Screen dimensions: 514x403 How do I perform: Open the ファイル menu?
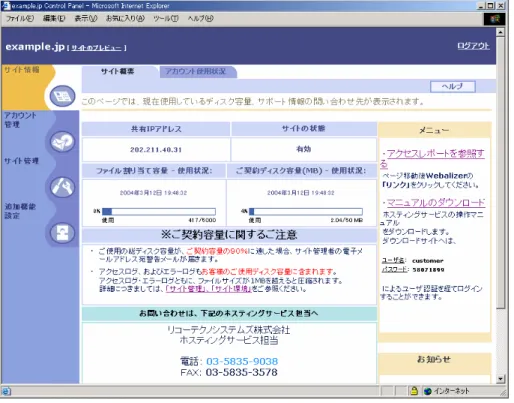tap(20, 18)
